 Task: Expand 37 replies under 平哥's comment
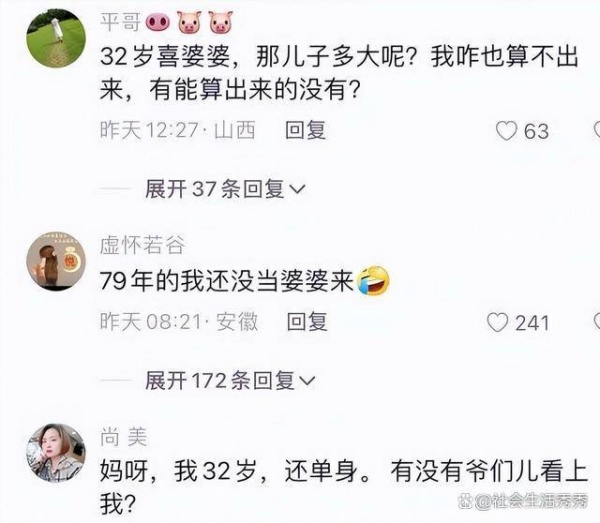tap(225, 189)
